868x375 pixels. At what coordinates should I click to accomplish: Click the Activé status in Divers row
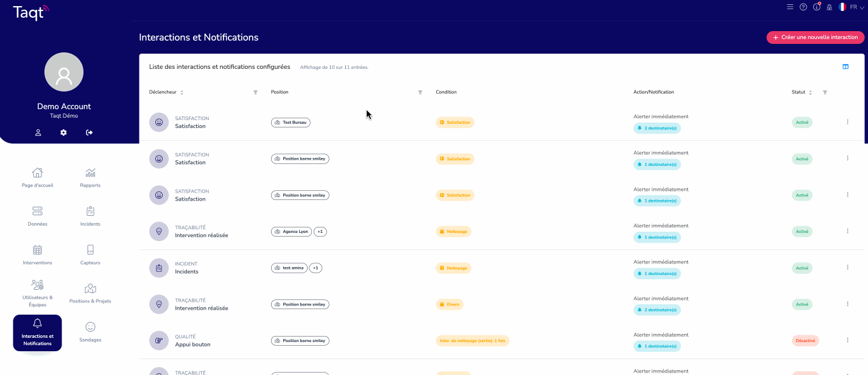click(802, 304)
